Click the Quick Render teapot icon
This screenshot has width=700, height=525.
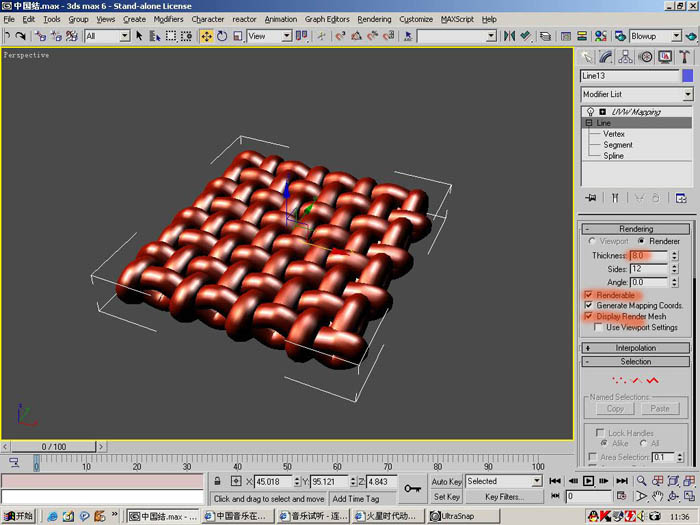(692, 36)
